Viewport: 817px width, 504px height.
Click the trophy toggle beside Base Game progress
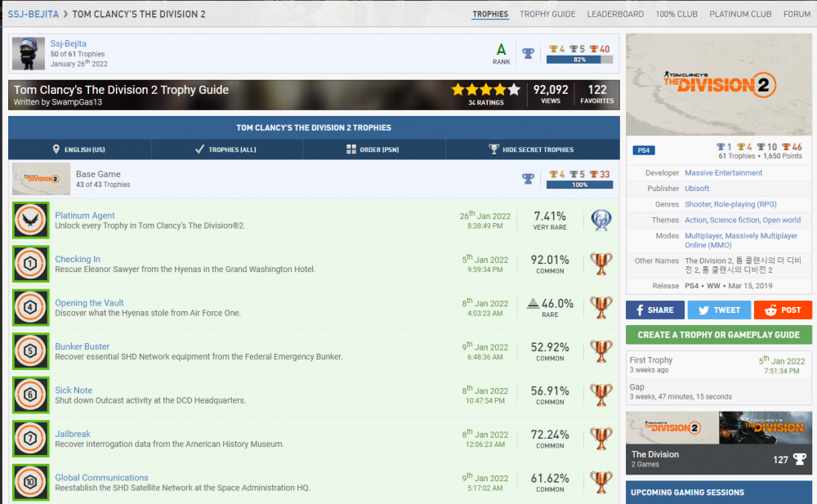(529, 178)
